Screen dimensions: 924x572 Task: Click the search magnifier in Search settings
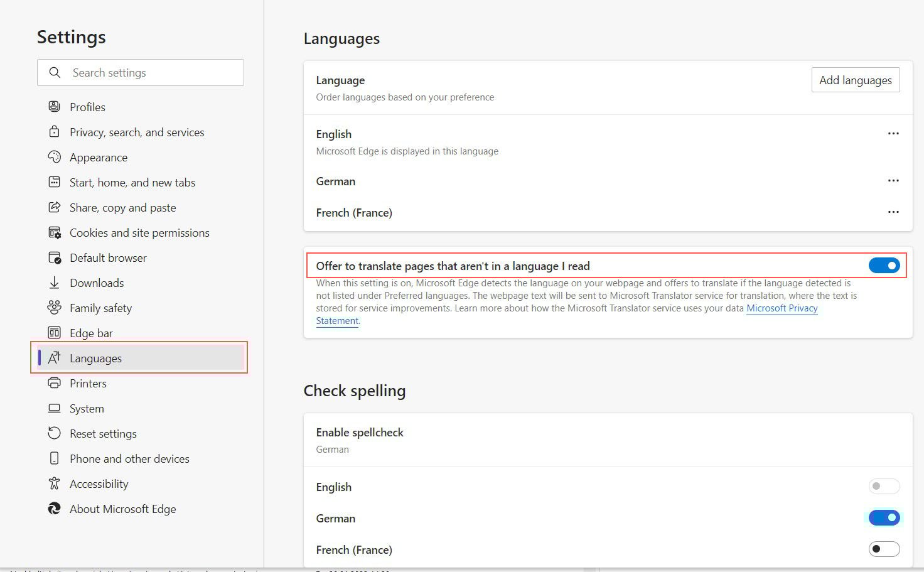click(x=55, y=72)
